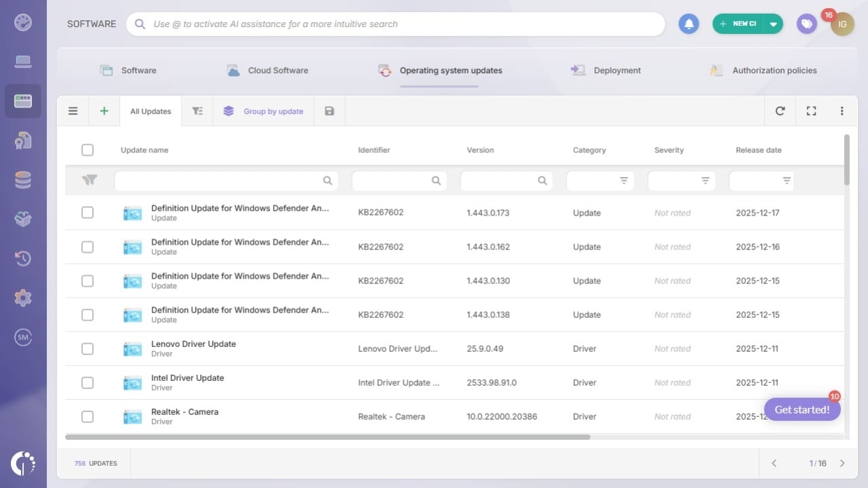Enter fullscreen view of the updates table
Viewport: 868px width, 488px height.
pyautogui.click(x=811, y=110)
